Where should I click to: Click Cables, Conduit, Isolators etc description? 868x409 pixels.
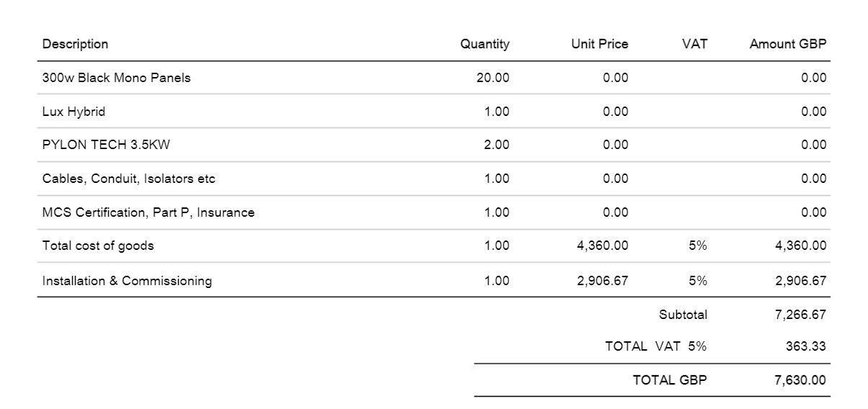[x=129, y=179]
